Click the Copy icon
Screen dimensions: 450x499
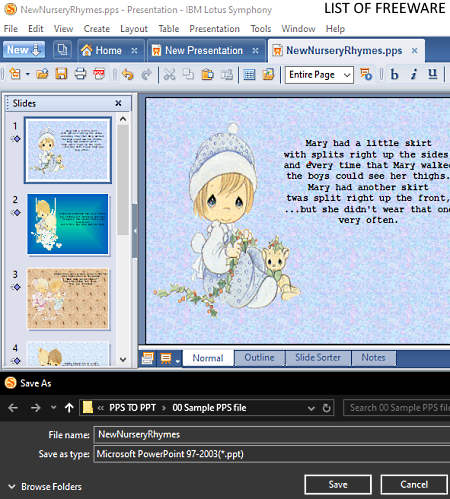tap(188, 74)
